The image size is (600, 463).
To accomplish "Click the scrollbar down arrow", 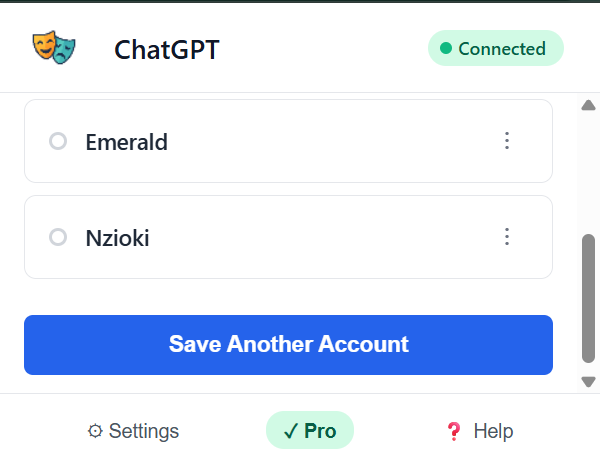I will pyautogui.click(x=588, y=381).
